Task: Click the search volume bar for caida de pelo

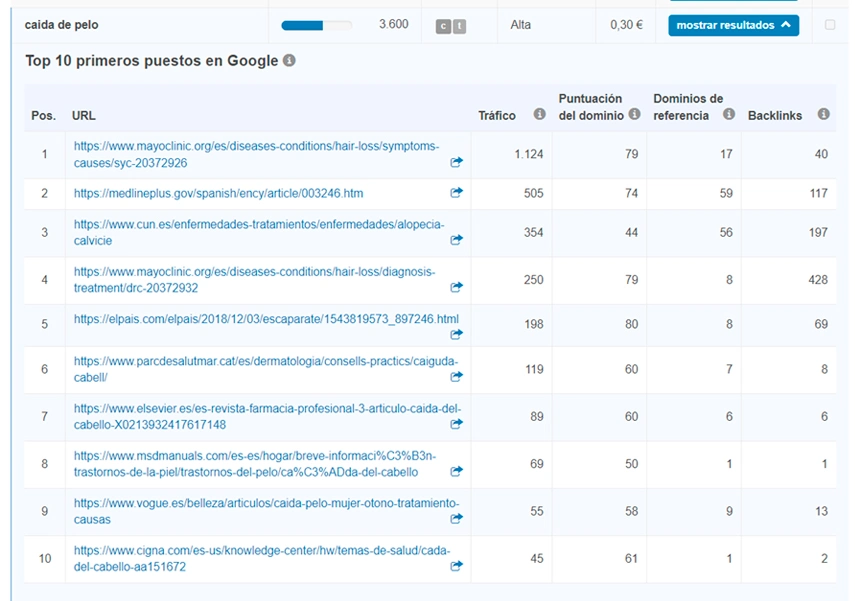Action: 317,25
